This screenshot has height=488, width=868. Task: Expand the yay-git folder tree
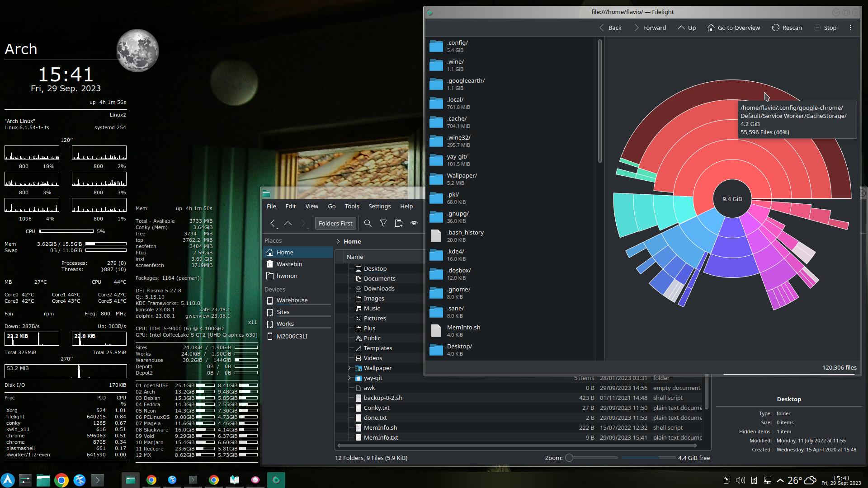[349, 378]
